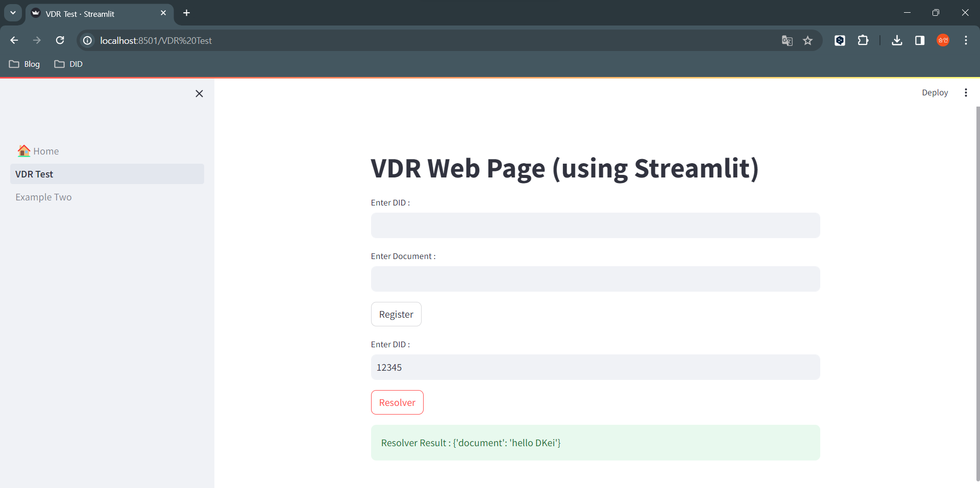The width and height of the screenshot is (980, 488).
Task: Open Streamlit app three-dot menu
Action: coord(966,92)
